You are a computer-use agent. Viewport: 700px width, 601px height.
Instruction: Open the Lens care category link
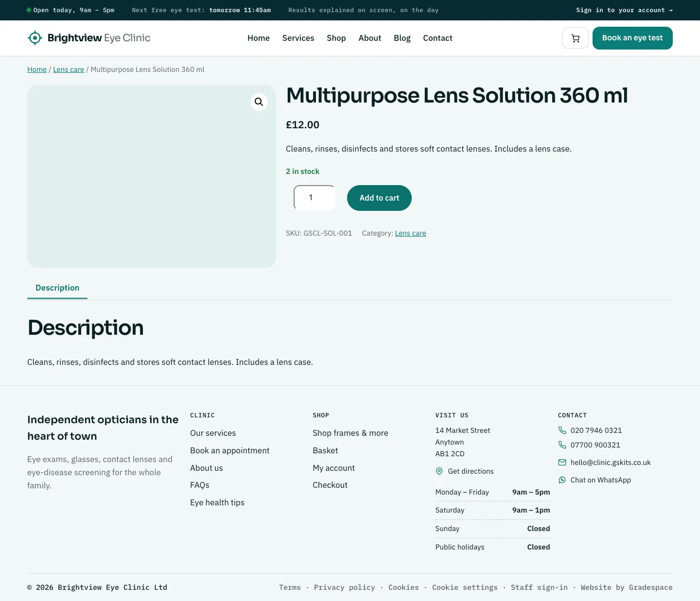coord(411,233)
